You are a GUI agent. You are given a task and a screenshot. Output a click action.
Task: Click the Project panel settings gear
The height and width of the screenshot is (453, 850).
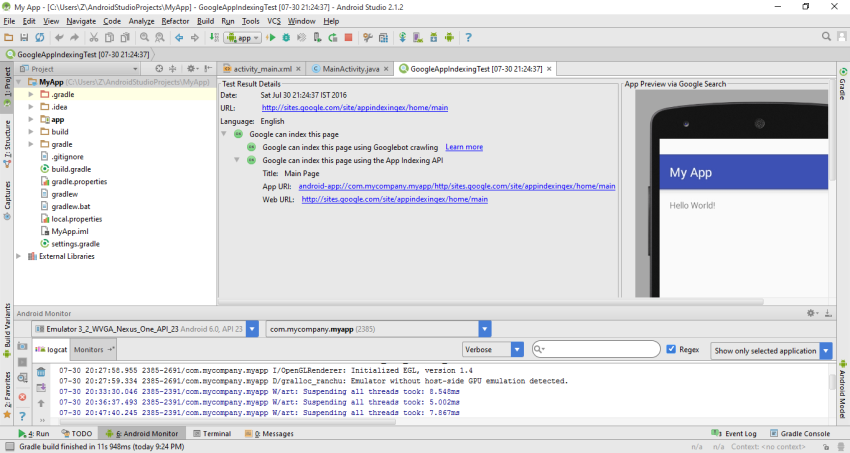(x=191, y=69)
